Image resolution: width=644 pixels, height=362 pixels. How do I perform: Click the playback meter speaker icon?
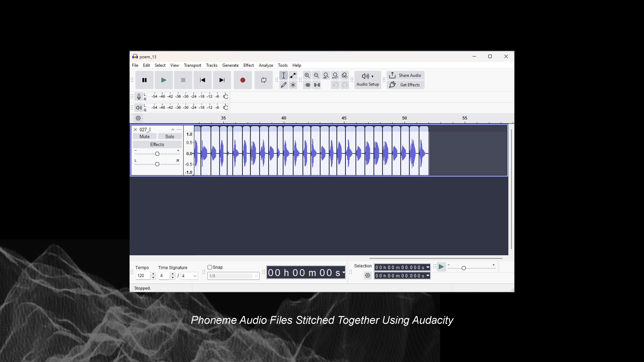tap(139, 108)
